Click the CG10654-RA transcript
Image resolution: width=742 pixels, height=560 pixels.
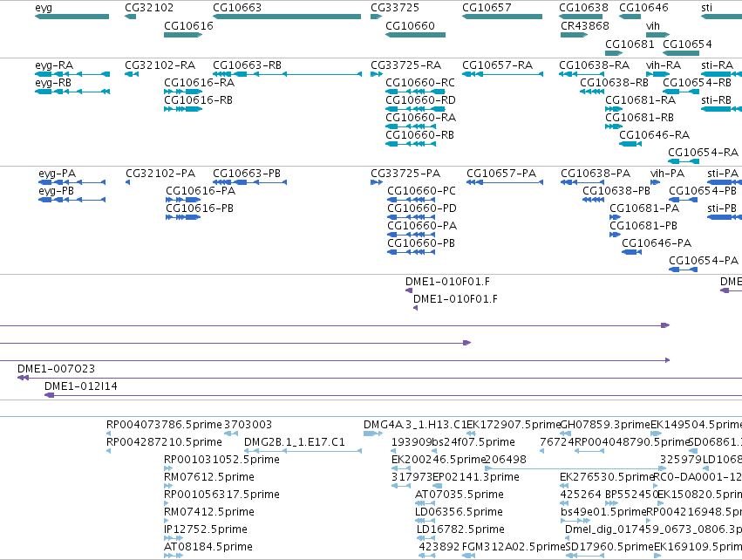click(x=684, y=161)
